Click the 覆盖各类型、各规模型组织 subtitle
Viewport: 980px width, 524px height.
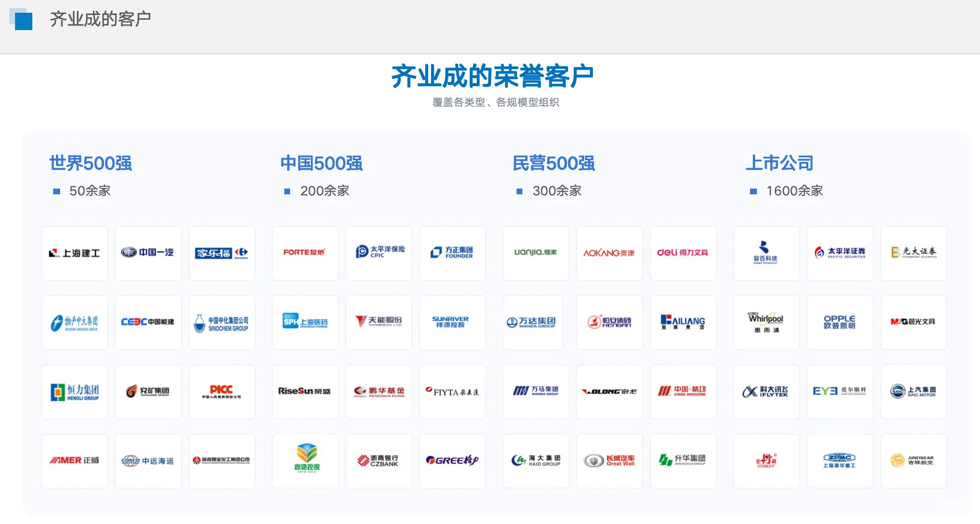click(x=496, y=102)
